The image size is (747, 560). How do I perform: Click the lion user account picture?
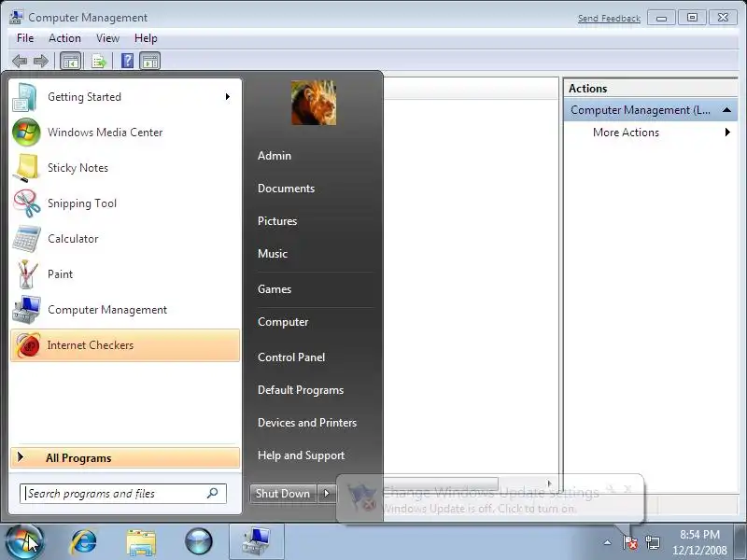(x=314, y=103)
